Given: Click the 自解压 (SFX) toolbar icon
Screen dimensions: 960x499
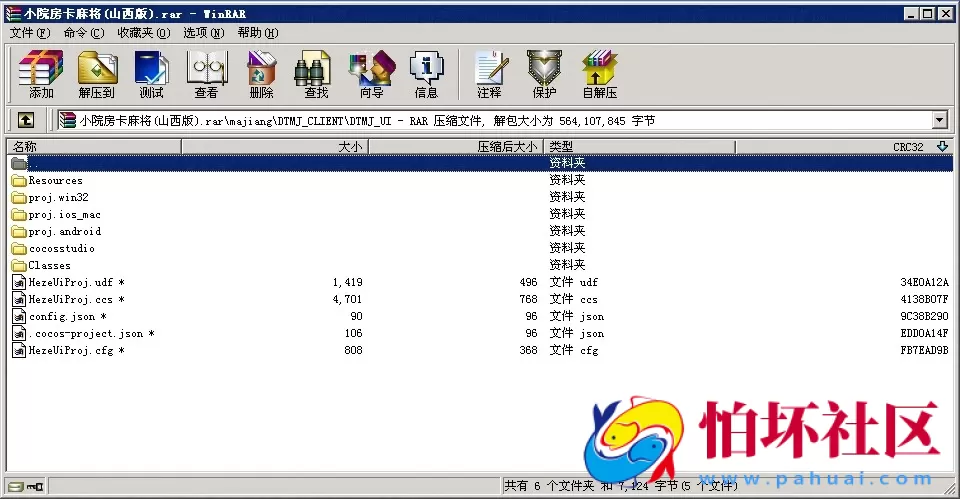Looking at the screenshot, I should coord(600,74).
